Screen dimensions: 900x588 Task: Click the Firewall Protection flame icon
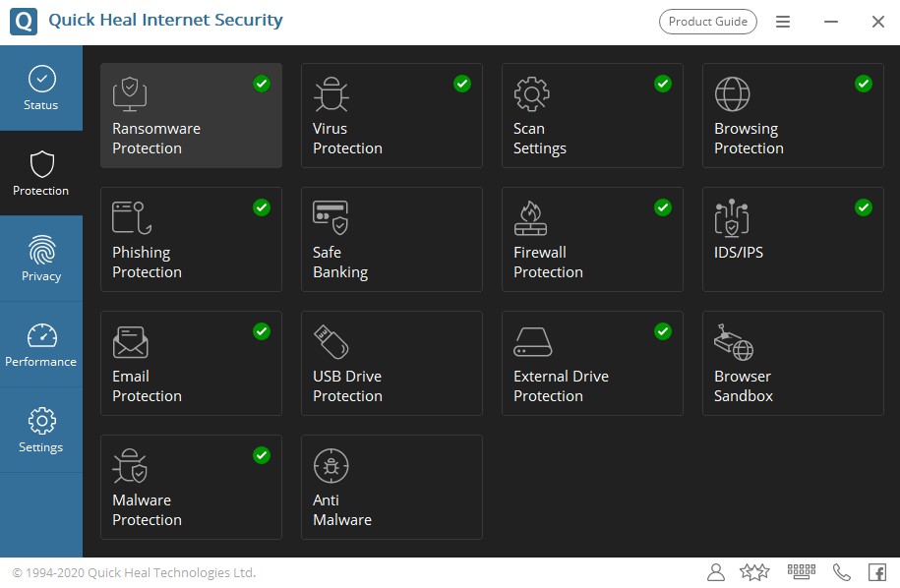(x=530, y=218)
